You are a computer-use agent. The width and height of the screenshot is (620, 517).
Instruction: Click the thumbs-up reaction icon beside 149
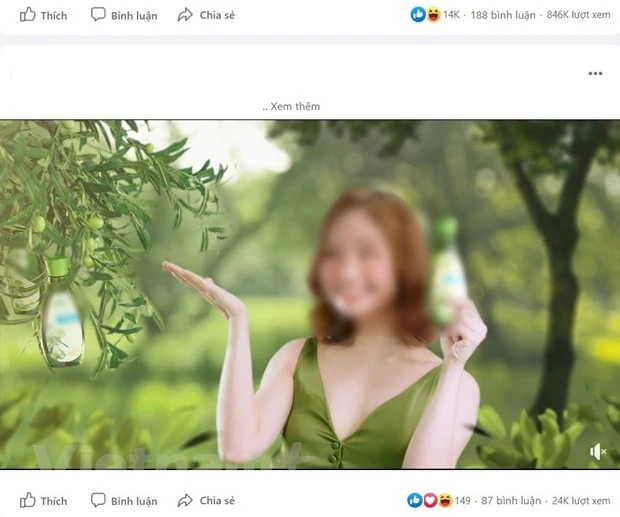point(415,500)
